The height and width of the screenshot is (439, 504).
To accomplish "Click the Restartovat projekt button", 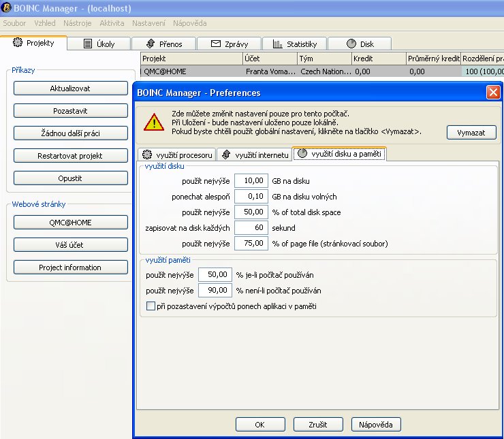I will tap(70, 156).
